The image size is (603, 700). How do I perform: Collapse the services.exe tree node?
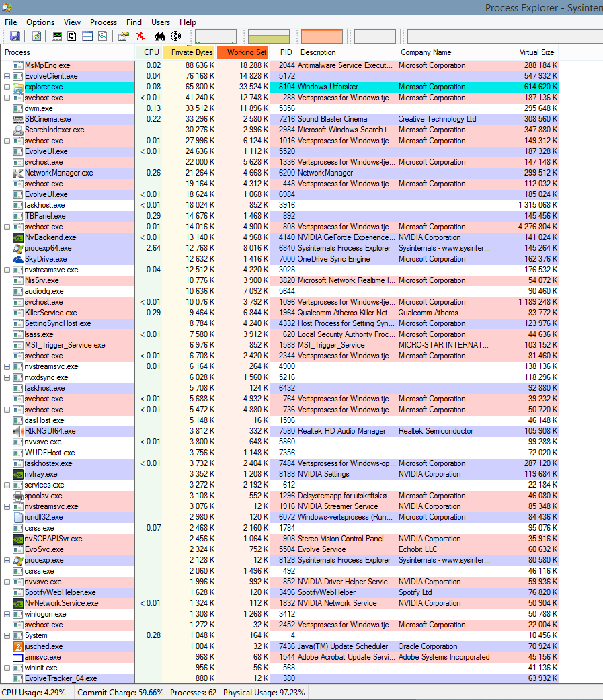tap(7, 485)
